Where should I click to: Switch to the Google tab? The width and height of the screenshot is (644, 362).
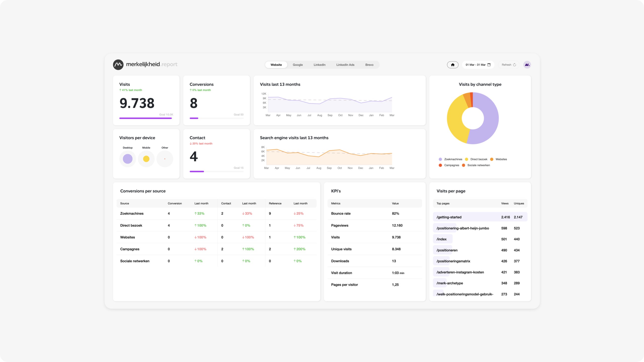pyautogui.click(x=298, y=65)
